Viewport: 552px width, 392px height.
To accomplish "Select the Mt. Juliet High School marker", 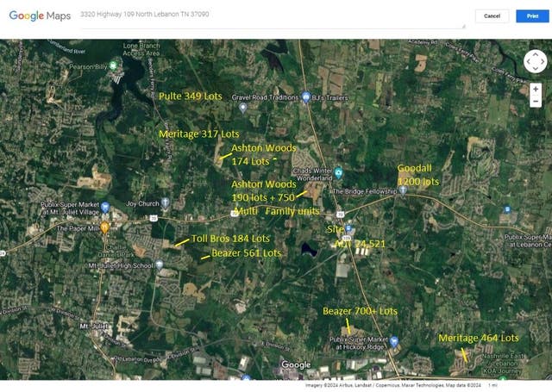I will 160,264.
